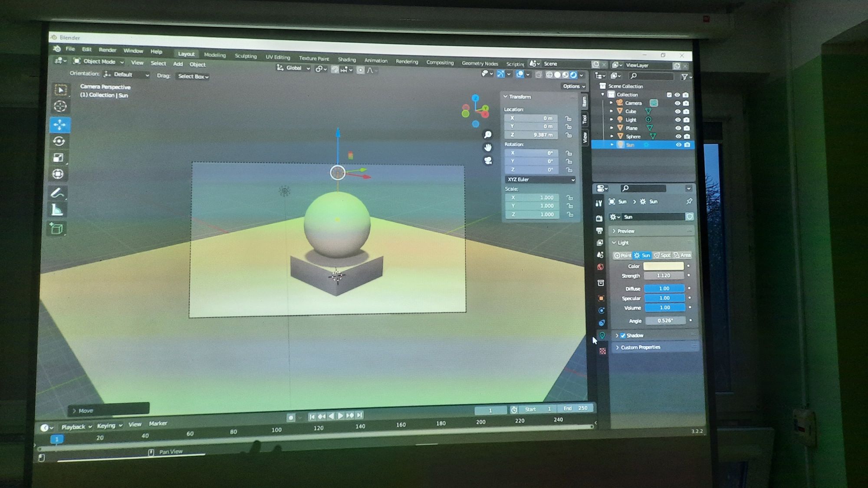This screenshot has height=488, width=868.
Task: Open the Output properties tab icon
Action: pos(600,231)
